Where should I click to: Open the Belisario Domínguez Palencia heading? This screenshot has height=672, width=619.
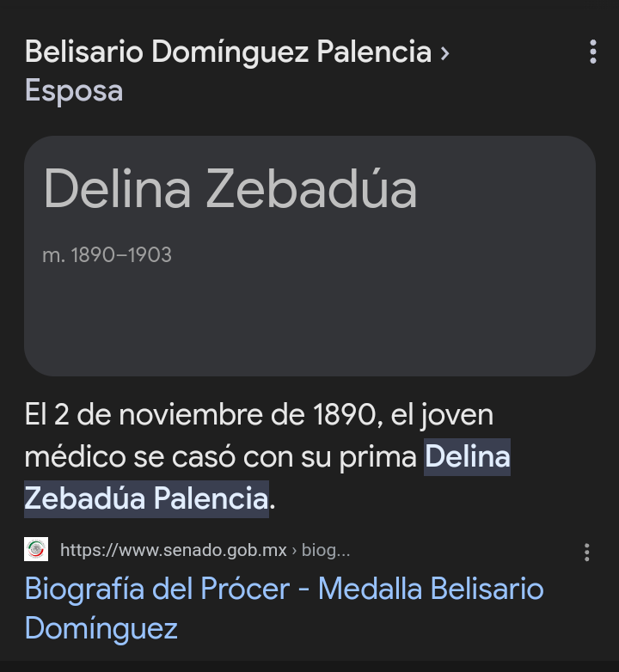click(228, 52)
